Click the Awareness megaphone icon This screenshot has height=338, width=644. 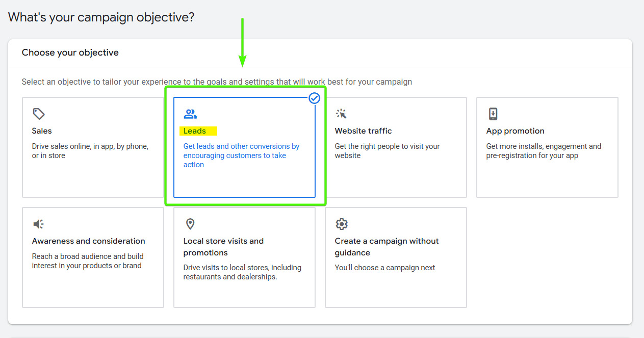click(39, 224)
